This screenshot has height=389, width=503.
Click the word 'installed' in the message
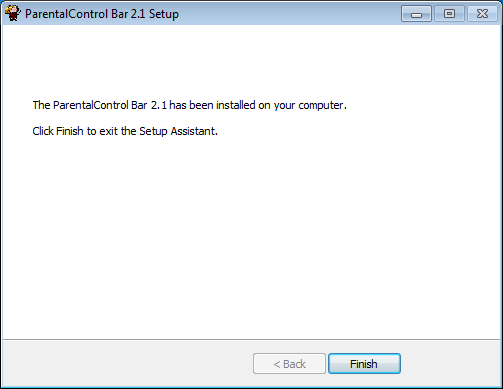236,105
